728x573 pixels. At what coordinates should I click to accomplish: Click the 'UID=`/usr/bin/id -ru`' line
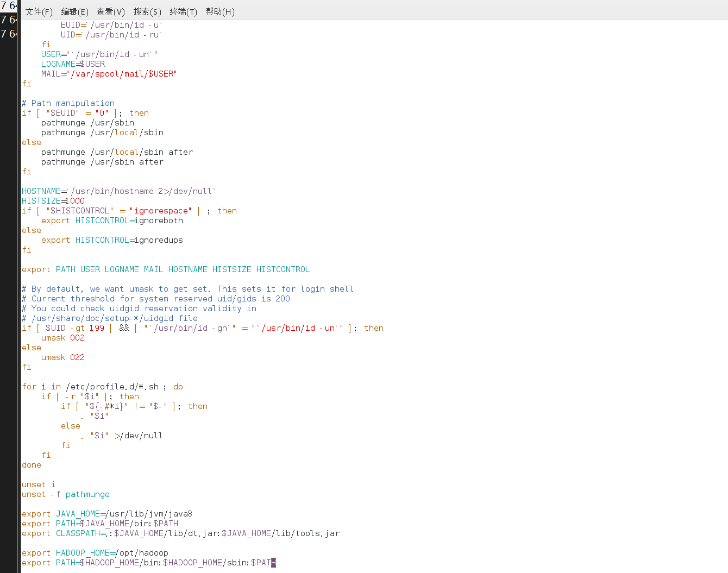[111, 35]
